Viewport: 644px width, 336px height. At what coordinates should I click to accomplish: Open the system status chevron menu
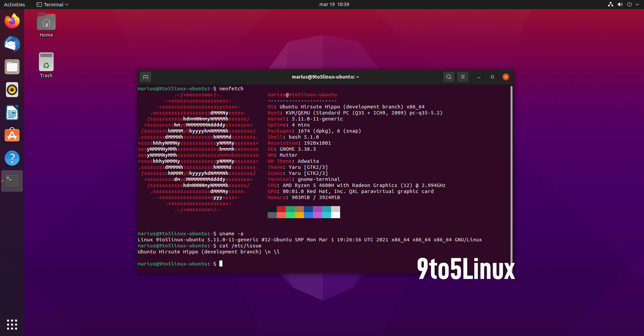click(637, 4)
